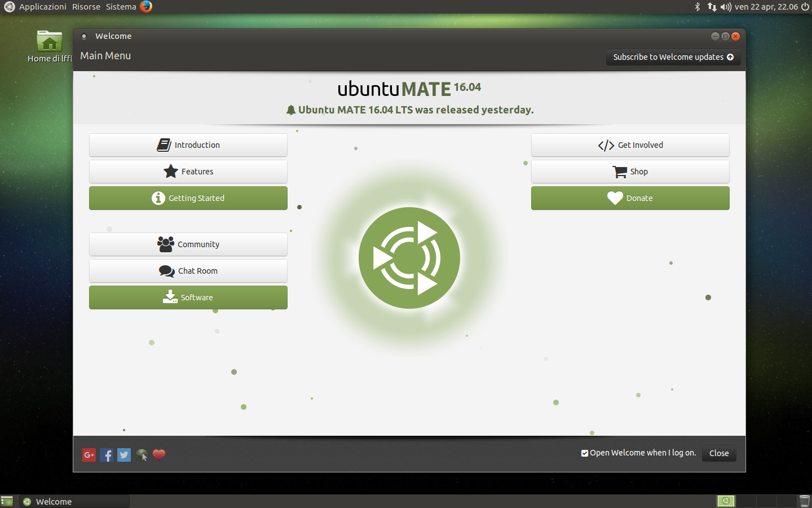Click the Getting Started button
The height and width of the screenshot is (508, 812).
188,198
